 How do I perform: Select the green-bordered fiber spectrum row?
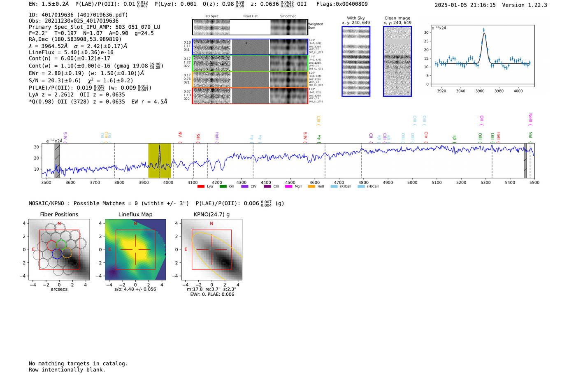pyautogui.click(x=250, y=63)
